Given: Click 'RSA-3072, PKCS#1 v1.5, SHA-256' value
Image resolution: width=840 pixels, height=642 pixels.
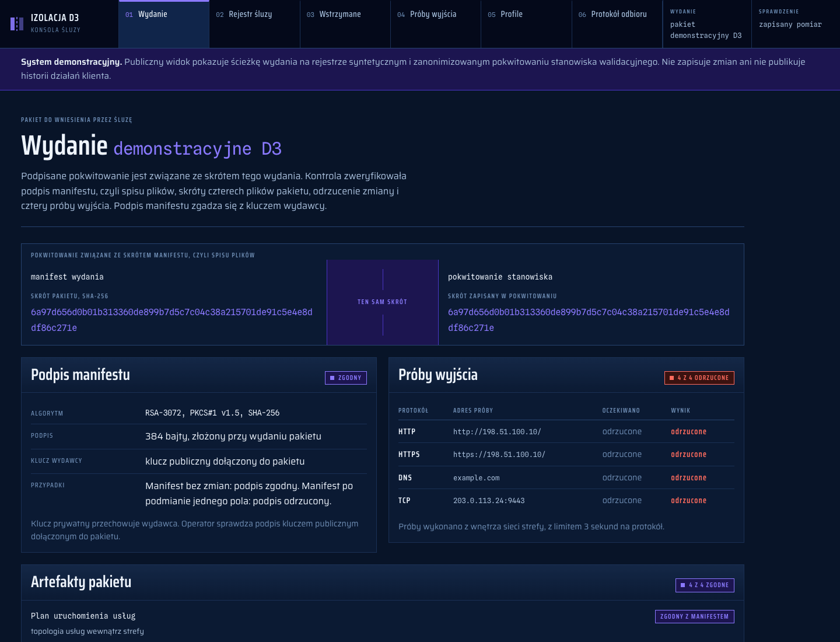Looking at the screenshot, I should coord(212,413).
